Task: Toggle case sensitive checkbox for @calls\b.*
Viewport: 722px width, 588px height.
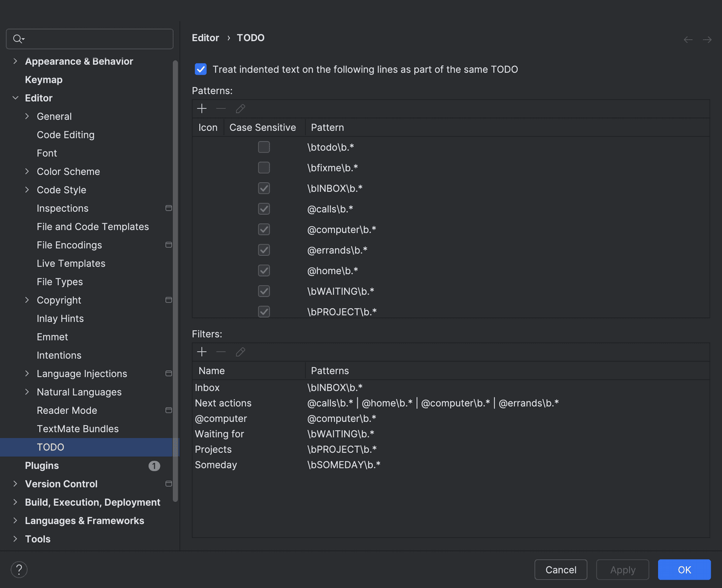Action: point(264,209)
